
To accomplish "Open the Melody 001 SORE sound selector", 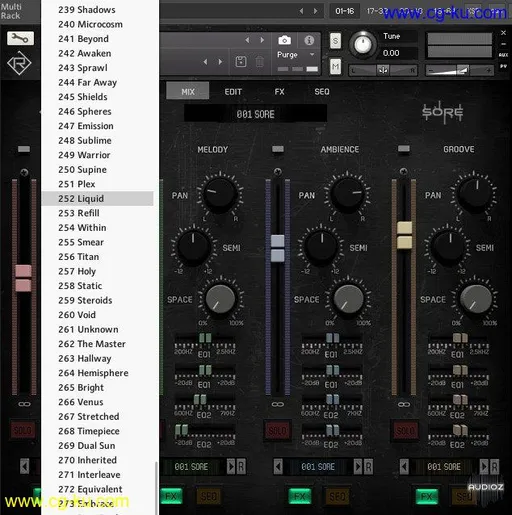I will point(192,467).
